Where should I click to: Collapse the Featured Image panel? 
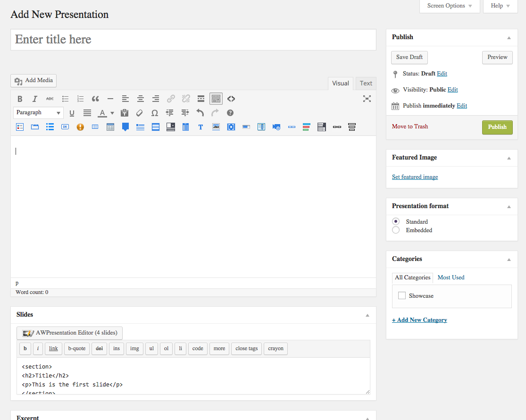pos(509,158)
